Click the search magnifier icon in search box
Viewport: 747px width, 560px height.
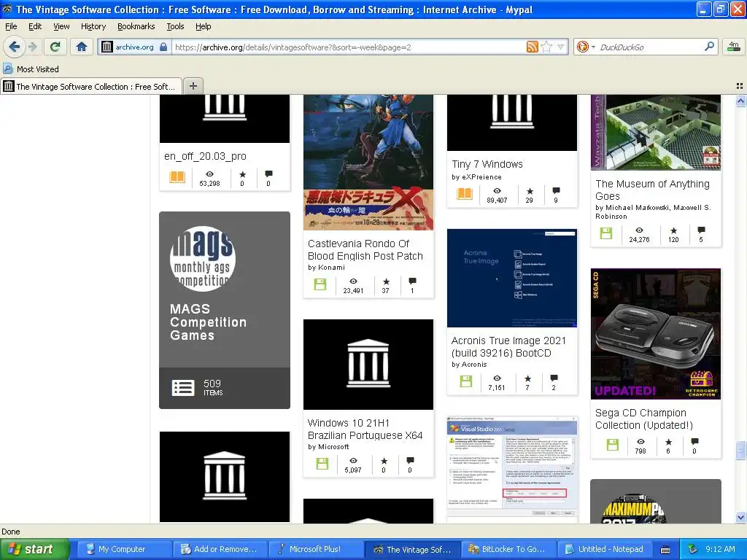(x=709, y=46)
